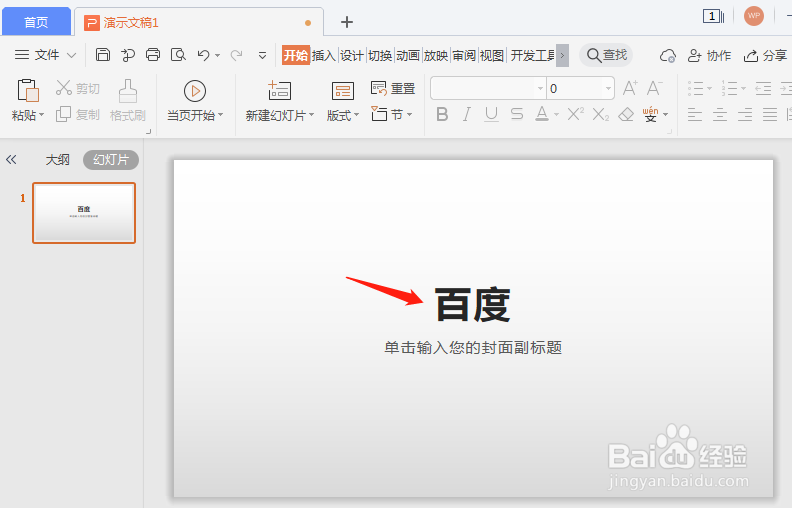This screenshot has height=508, width=792.
Task: Open quick access toolbar customize dropdown
Action: point(262,56)
